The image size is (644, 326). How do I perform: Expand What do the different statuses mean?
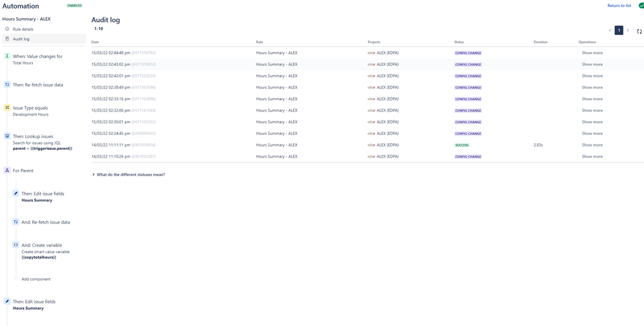[129, 175]
